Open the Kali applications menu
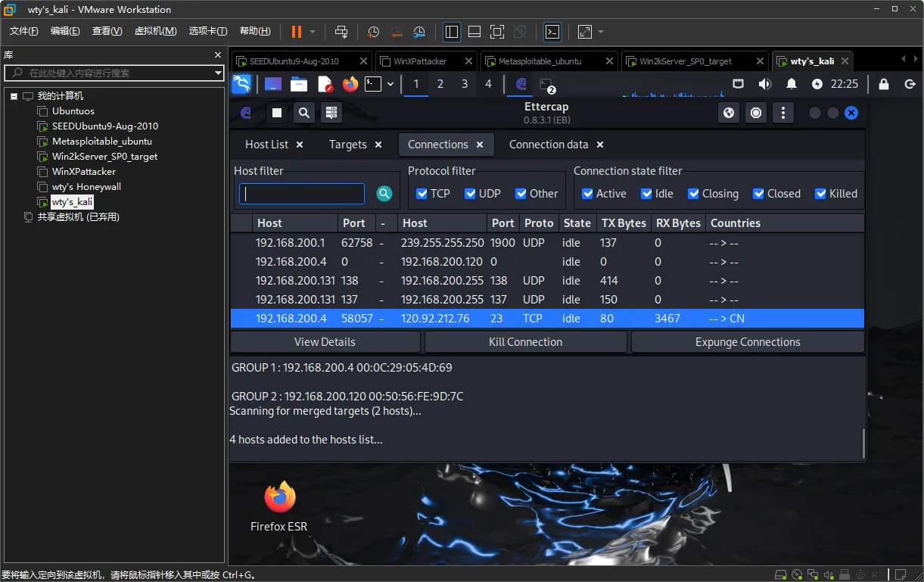This screenshot has width=924, height=582. coord(241,84)
